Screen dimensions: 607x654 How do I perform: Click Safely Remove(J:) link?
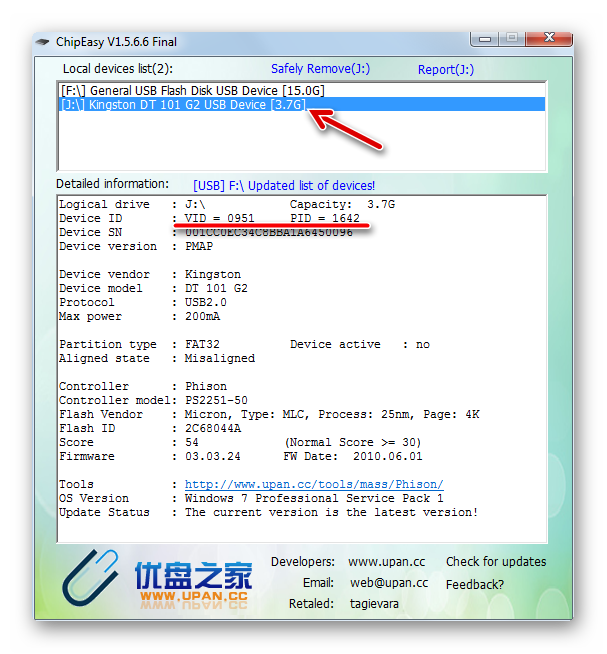(320, 69)
